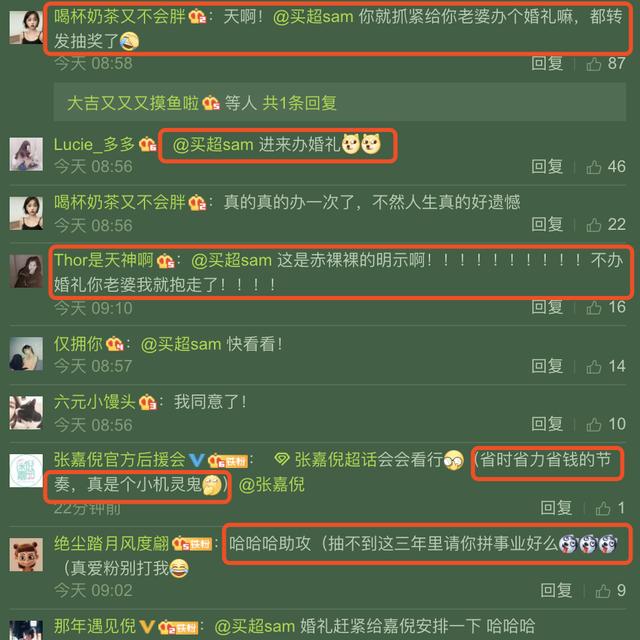
Task: Like 仅拥你's comment with 14 likes
Action: [593, 367]
